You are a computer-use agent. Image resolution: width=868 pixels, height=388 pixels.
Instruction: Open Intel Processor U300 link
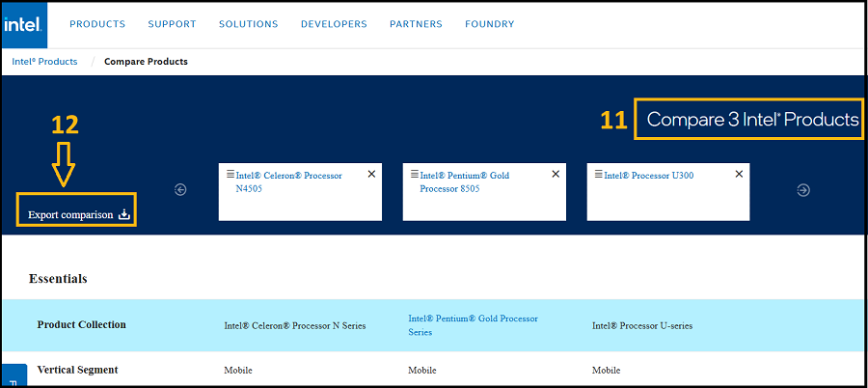(649, 176)
